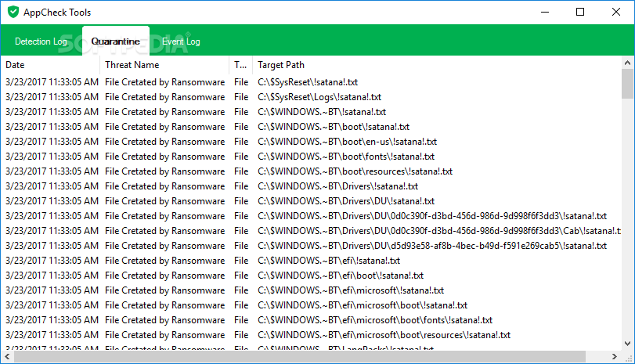Sort by the Target Path column header
This screenshot has height=364, width=635.
pos(437,65)
